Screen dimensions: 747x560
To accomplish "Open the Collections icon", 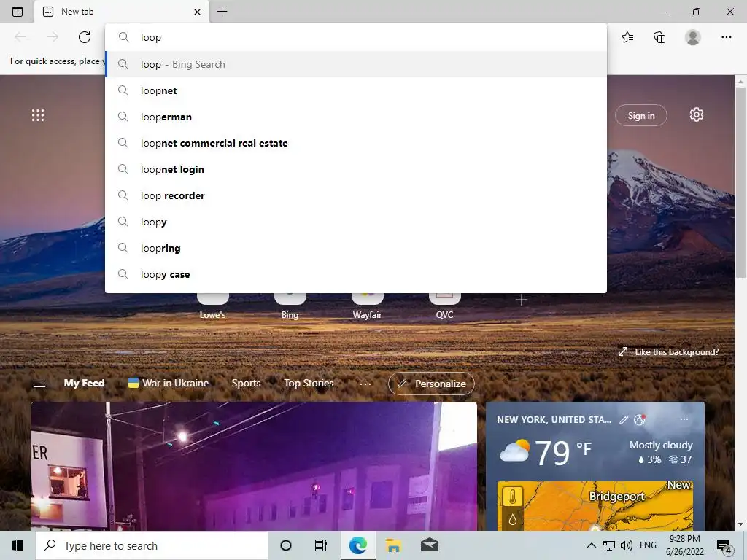I will (x=659, y=37).
